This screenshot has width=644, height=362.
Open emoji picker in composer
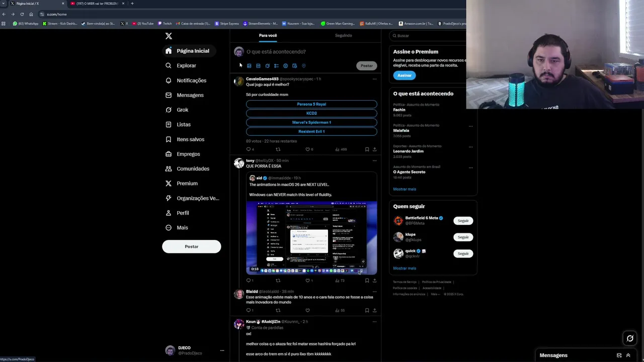(x=285, y=66)
